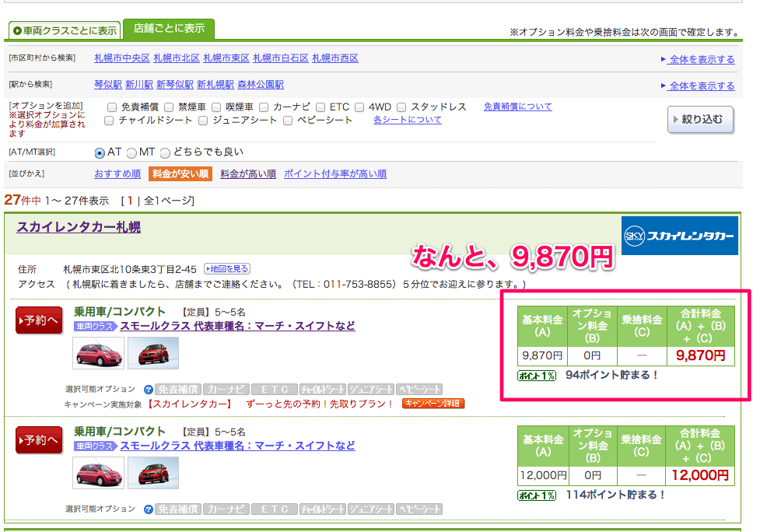Click the options help icon in first listing
760x532 pixels.
pos(149,390)
